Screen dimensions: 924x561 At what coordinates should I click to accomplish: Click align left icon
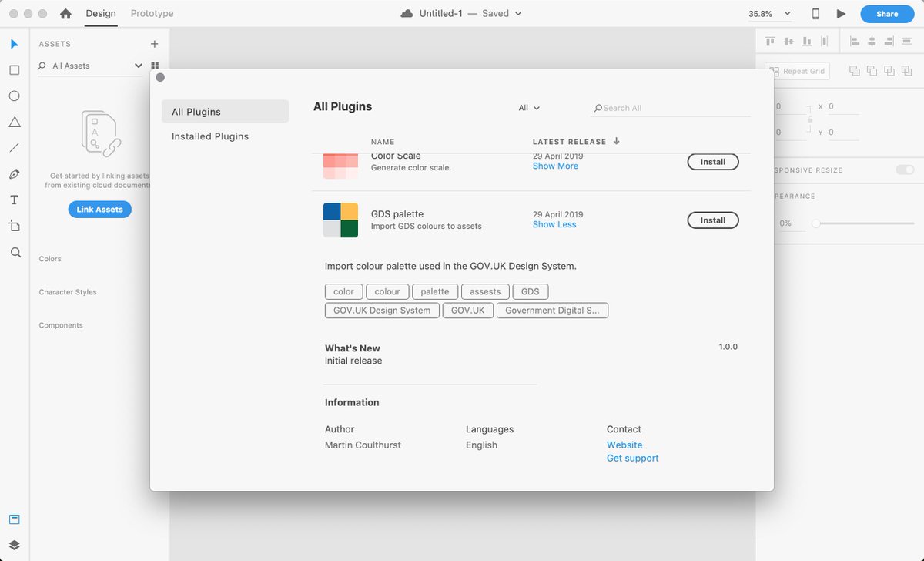pyautogui.click(x=854, y=42)
